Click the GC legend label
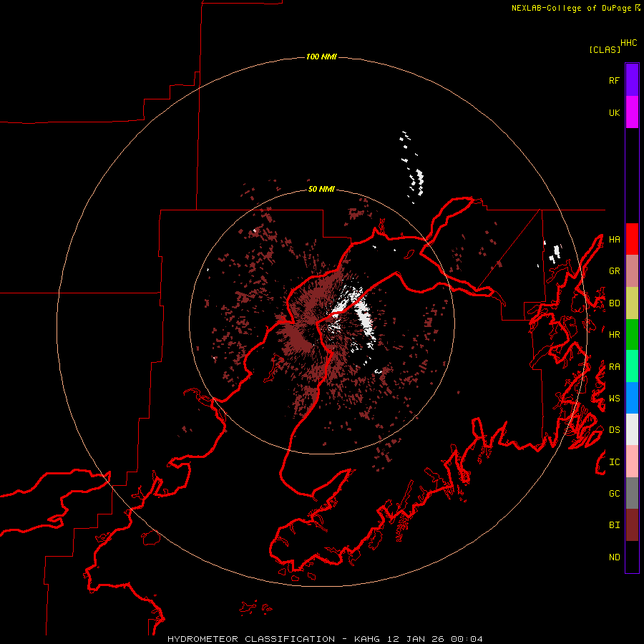This screenshot has width=644, height=644. [x=614, y=494]
